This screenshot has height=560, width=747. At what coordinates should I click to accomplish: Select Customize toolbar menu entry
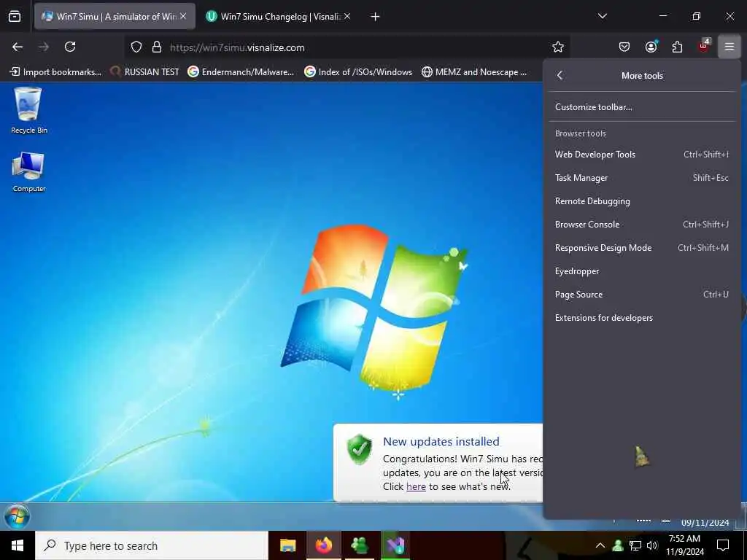click(x=642, y=107)
